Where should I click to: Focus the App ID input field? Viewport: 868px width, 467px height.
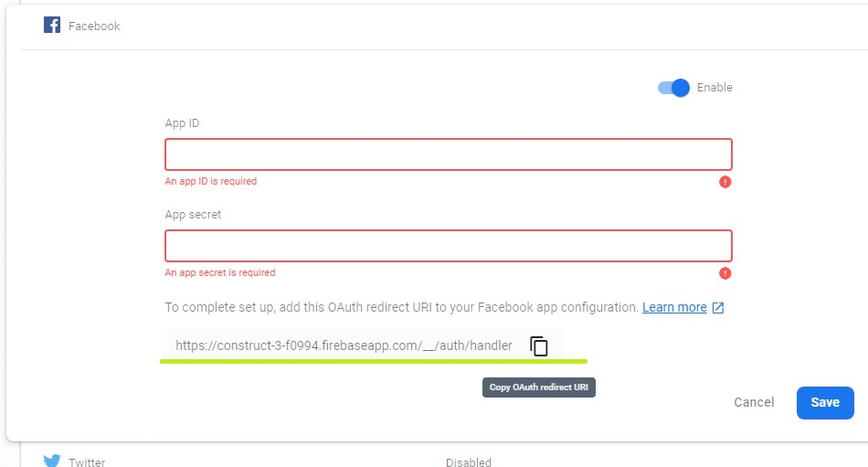(448, 154)
